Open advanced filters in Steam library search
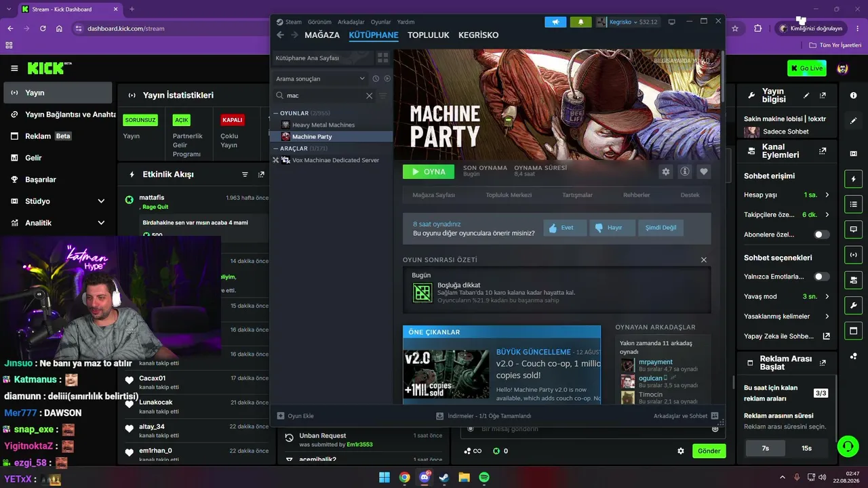 click(x=383, y=96)
